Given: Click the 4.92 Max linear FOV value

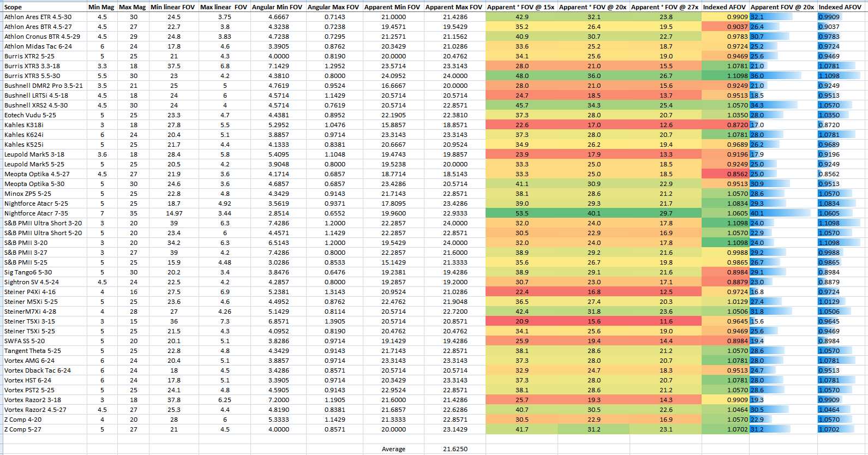Looking at the screenshot, I should pos(225,203).
